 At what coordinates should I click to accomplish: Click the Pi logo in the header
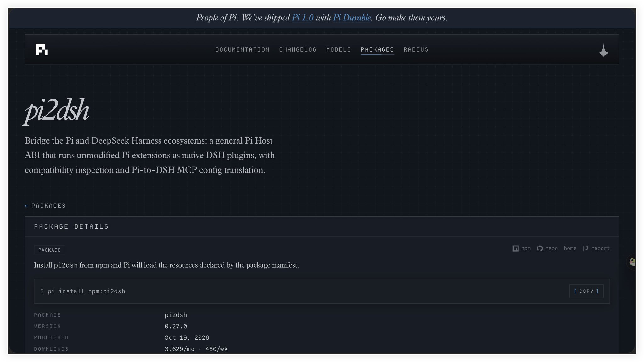(x=42, y=50)
